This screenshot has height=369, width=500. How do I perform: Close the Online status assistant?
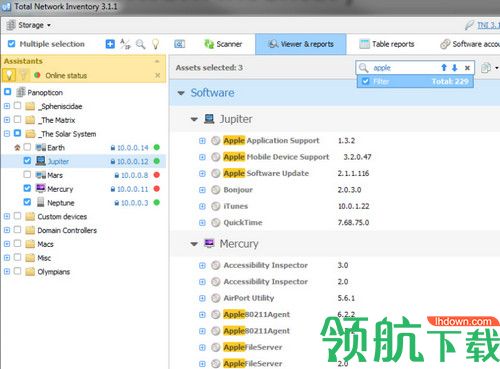(158, 76)
